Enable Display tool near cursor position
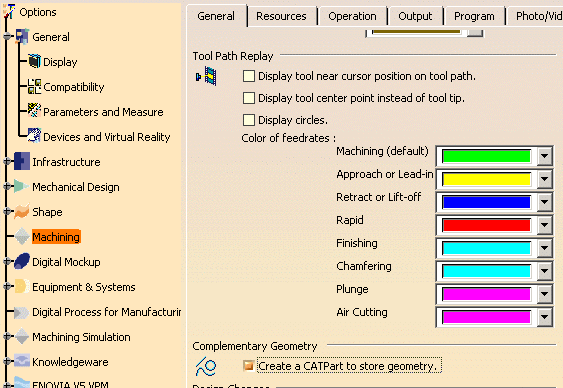563x388 pixels. [x=249, y=76]
